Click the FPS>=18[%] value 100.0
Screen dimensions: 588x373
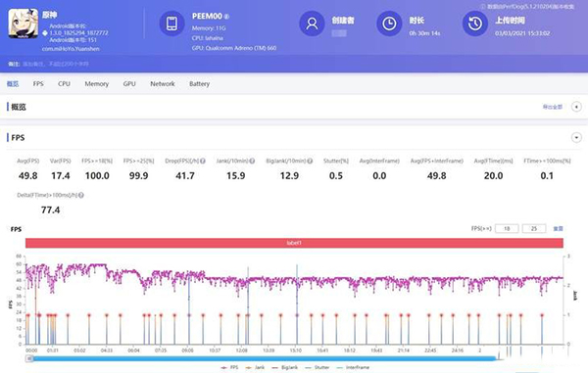[x=97, y=175]
